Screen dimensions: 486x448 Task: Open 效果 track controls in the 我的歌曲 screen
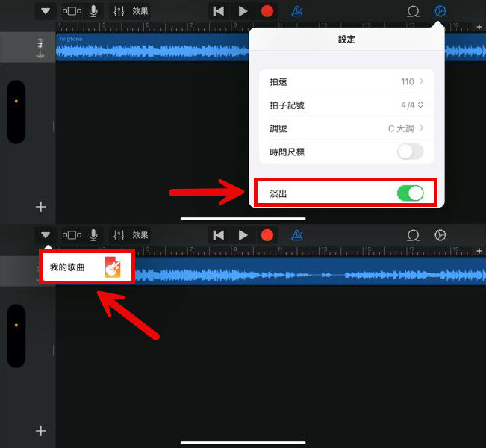131,235
